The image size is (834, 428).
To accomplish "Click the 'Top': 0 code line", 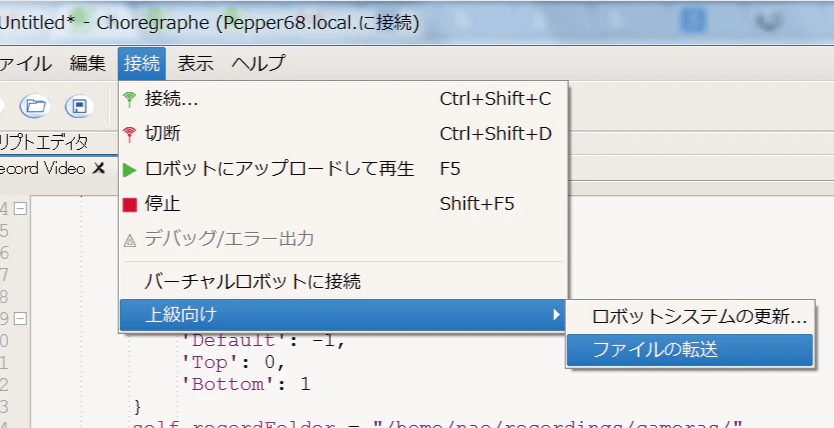I will (233, 363).
